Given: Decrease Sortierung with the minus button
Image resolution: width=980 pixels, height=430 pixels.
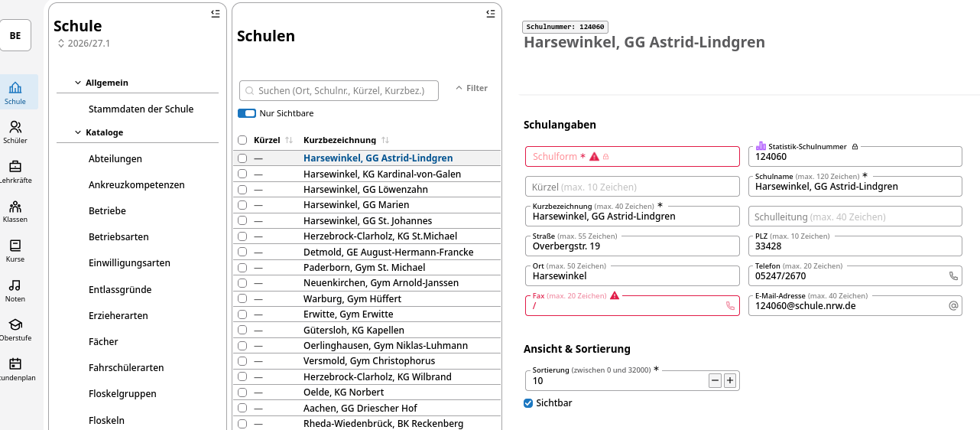Looking at the screenshot, I should point(716,380).
